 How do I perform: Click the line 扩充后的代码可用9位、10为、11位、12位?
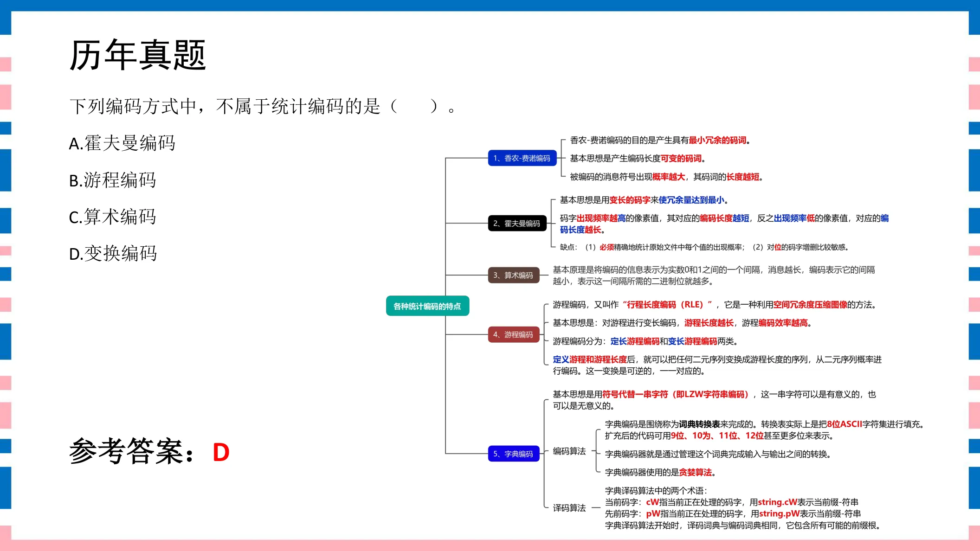721,436
